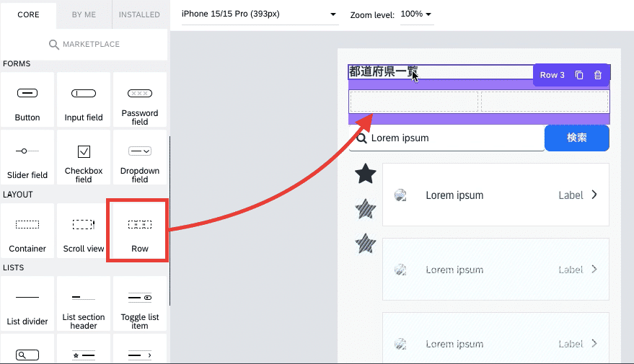Select the Slider field component
Viewport: 634px width, 364px height.
pyautogui.click(x=27, y=157)
